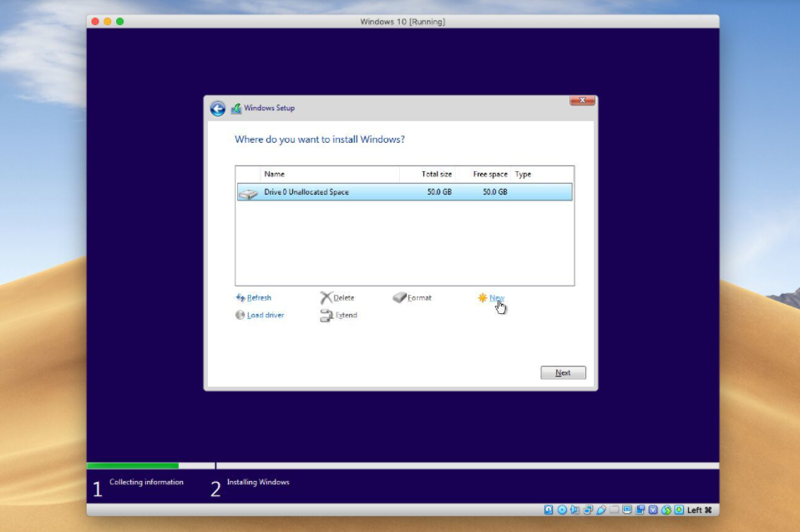Viewport: 800px width, 532px height.
Task: Click the Extend partition icon
Action: 326,316
